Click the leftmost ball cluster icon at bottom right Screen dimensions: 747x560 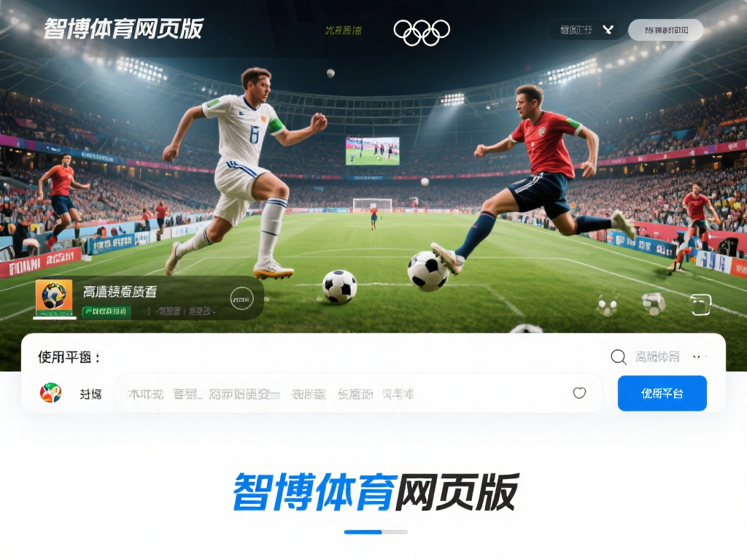[x=608, y=305]
